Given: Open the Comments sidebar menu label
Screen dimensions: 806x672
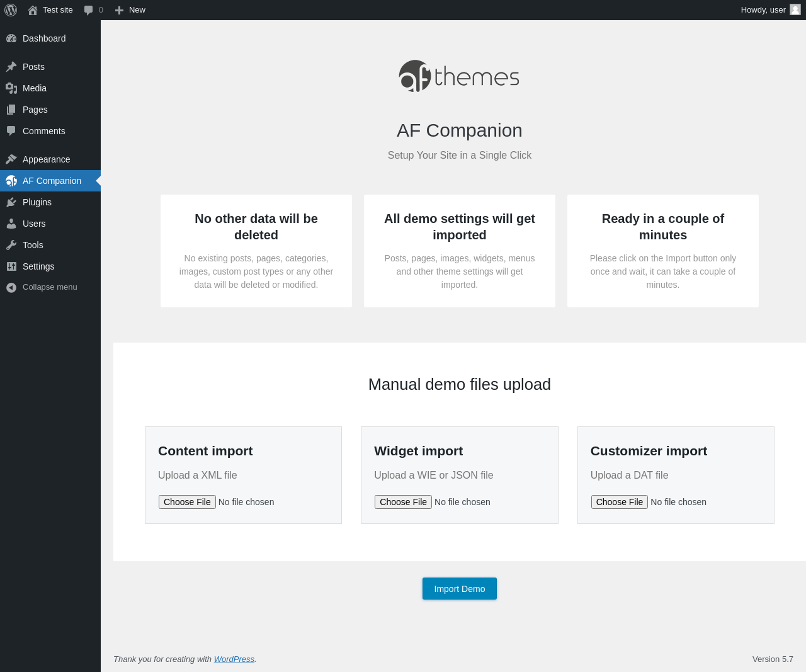Looking at the screenshot, I should (x=44, y=131).
